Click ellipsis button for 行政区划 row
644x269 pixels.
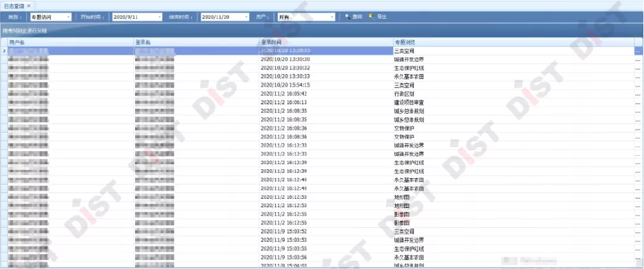click(x=638, y=93)
